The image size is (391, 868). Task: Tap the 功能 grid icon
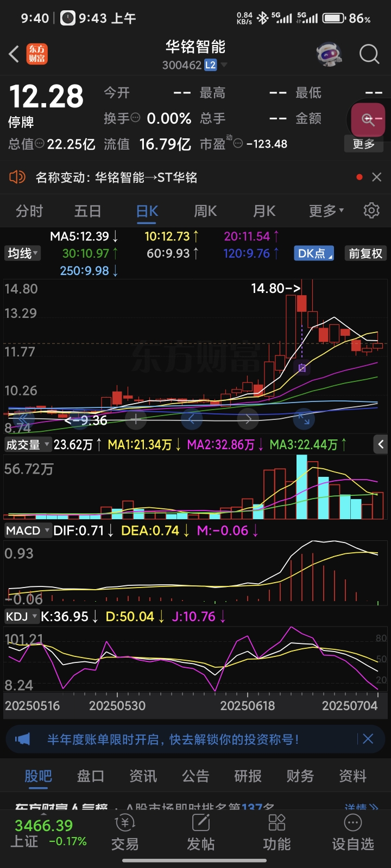[277, 823]
